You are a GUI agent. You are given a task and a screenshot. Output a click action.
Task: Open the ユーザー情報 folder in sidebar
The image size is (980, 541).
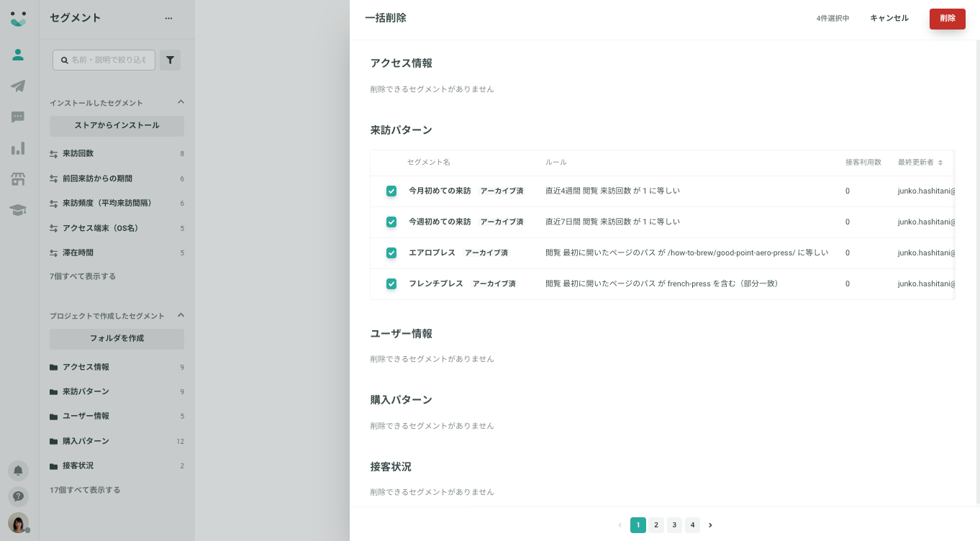tap(117, 416)
